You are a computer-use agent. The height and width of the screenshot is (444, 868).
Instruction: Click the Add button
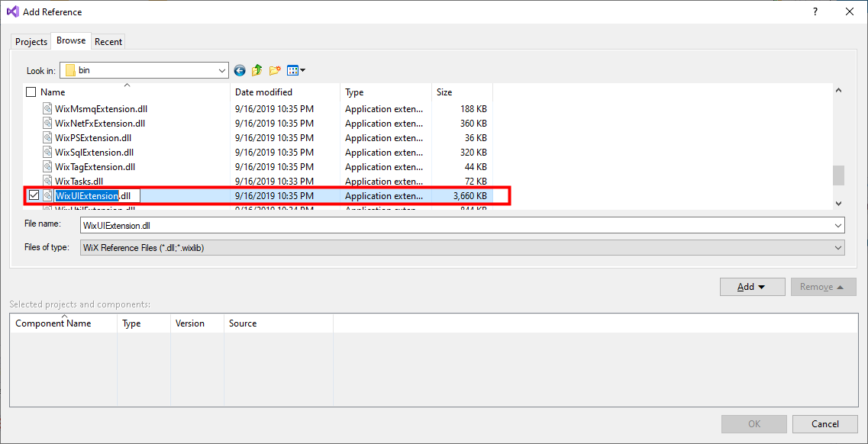click(752, 287)
